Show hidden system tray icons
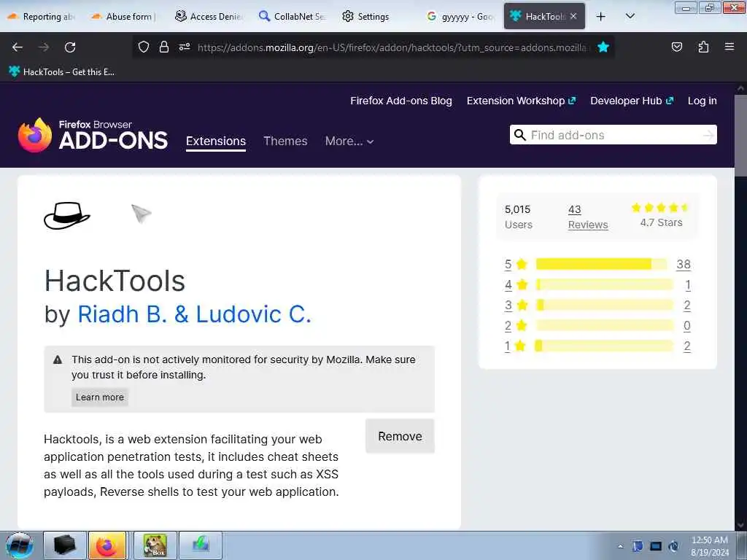 point(620,547)
